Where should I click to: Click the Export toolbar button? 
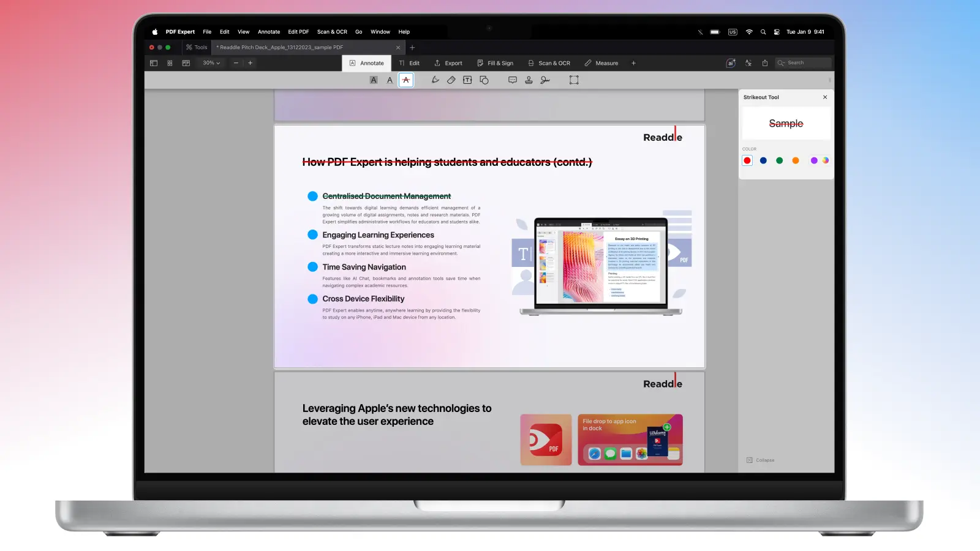point(448,63)
